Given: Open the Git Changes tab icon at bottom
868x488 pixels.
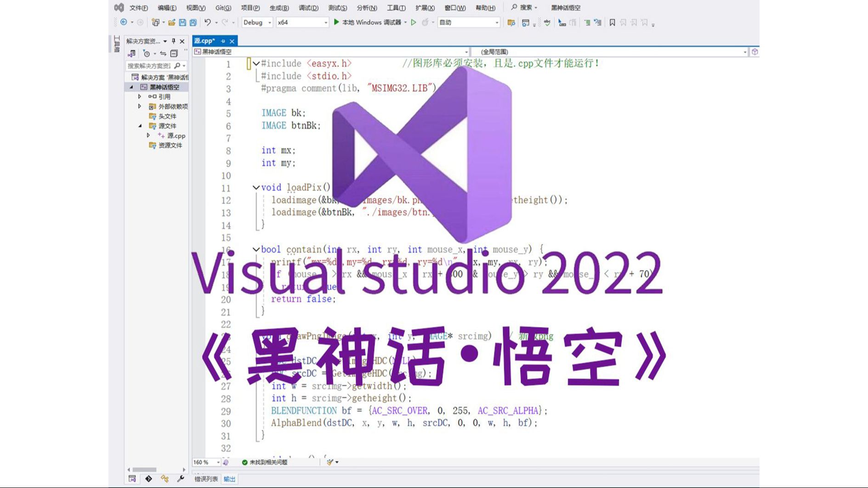Looking at the screenshot, I should tap(148, 479).
